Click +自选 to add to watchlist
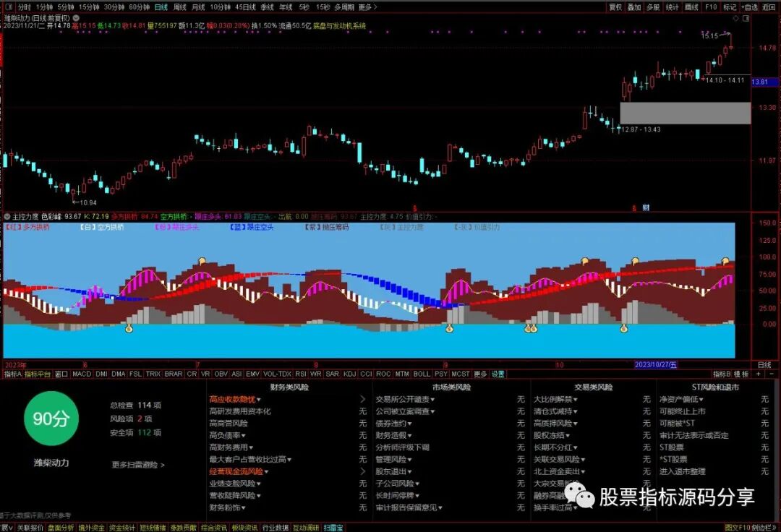 749,7
